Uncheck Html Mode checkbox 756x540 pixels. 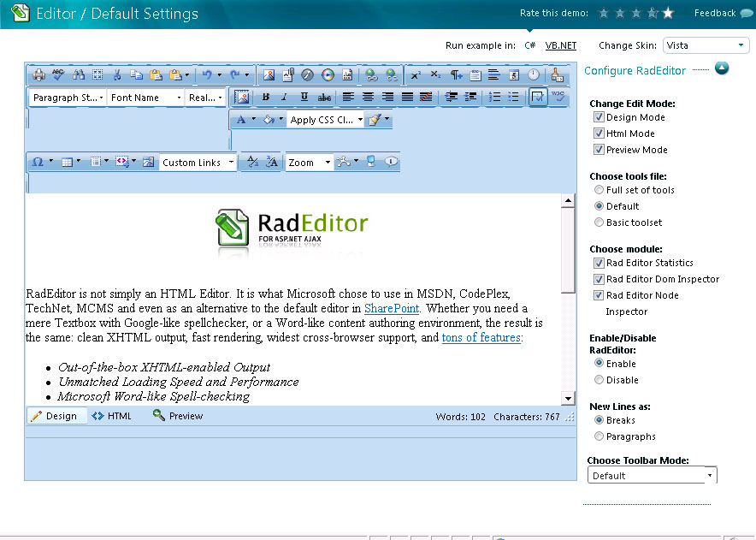[599, 134]
